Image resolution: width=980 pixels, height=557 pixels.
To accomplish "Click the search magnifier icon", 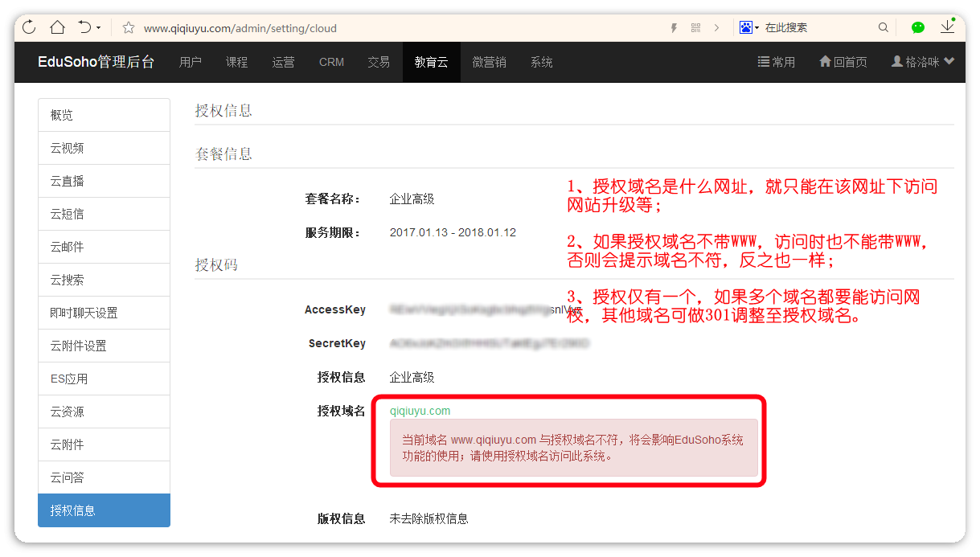I will pos(883,27).
